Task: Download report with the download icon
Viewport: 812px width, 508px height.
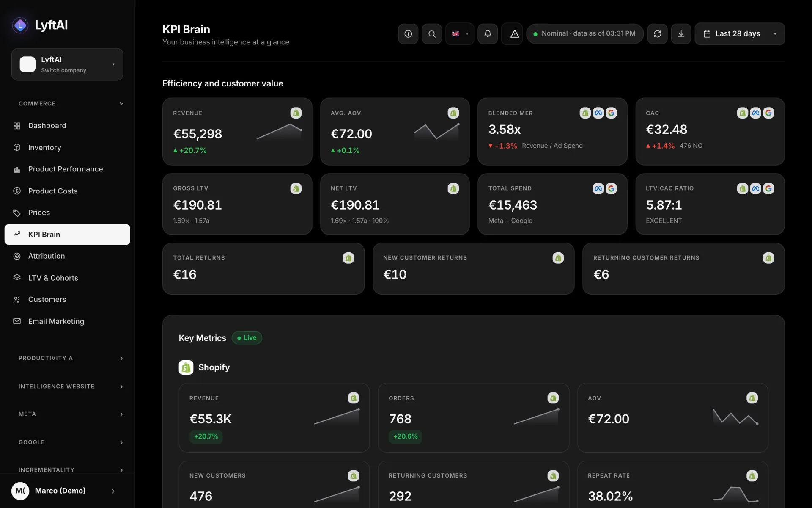Action: [681, 34]
